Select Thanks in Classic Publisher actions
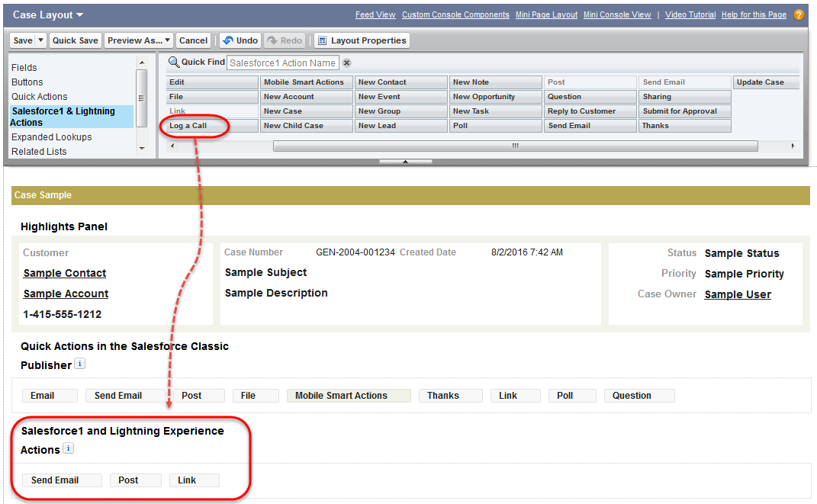817x504 pixels. click(451, 396)
